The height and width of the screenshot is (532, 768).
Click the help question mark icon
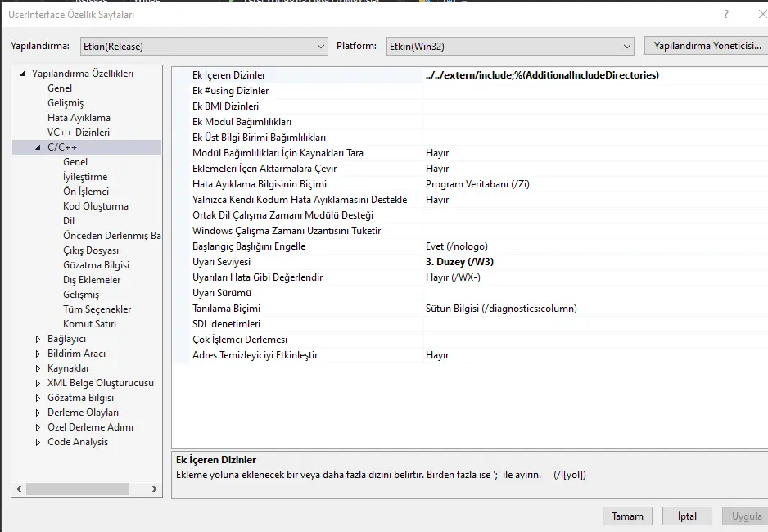click(725, 15)
